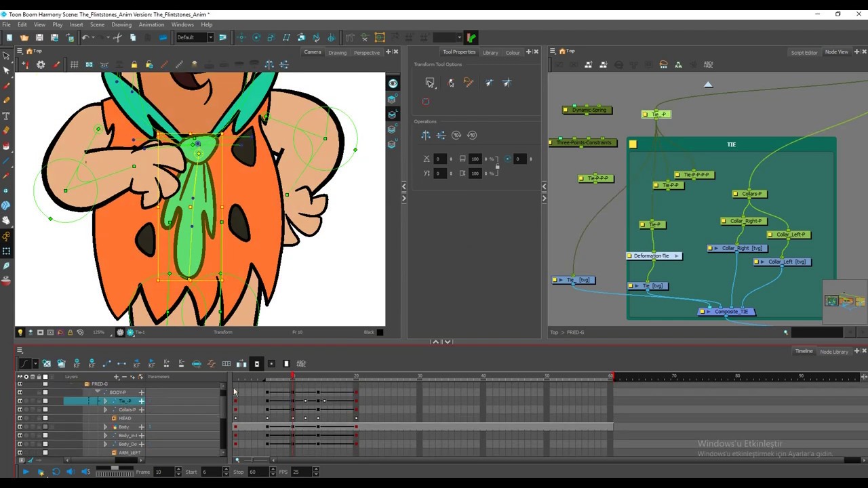Open the Default workspace dropdown
The image size is (868, 488).
click(x=210, y=37)
